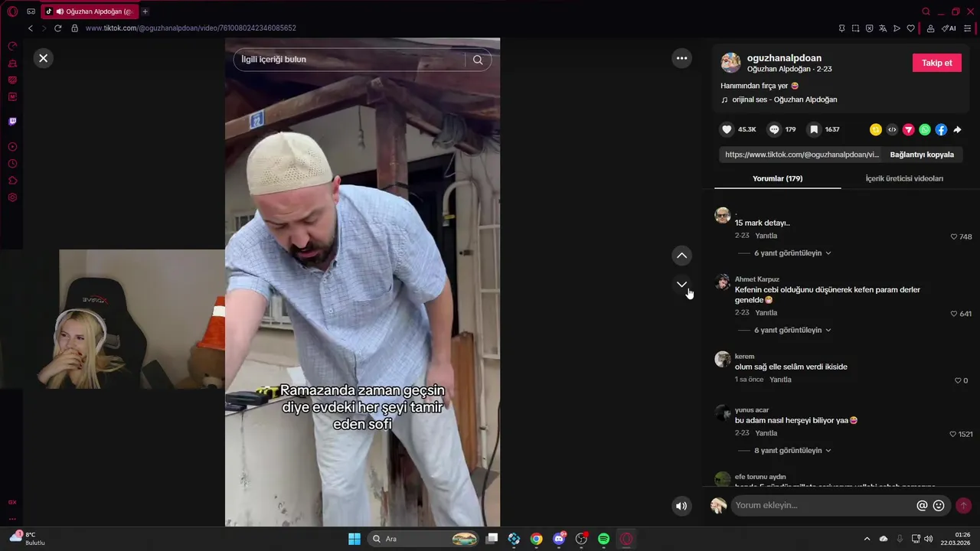Follow with the Takip et button
The height and width of the screenshot is (551, 980).
(x=937, y=63)
